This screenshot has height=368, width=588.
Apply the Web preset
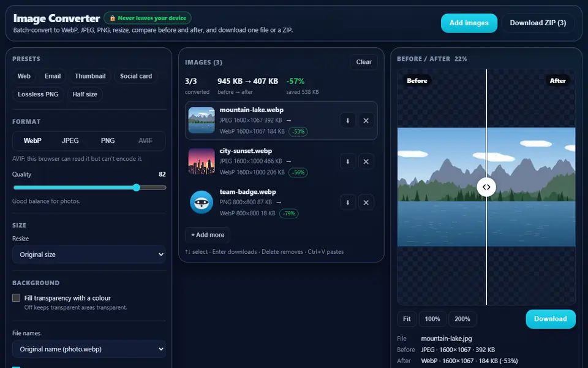pyautogui.click(x=24, y=76)
